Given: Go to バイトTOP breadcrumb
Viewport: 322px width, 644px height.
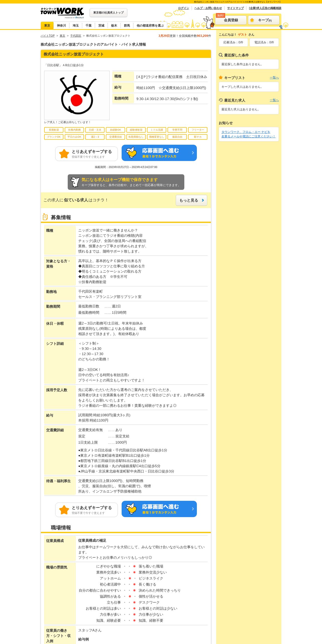Looking at the screenshot, I should [48, 36].
